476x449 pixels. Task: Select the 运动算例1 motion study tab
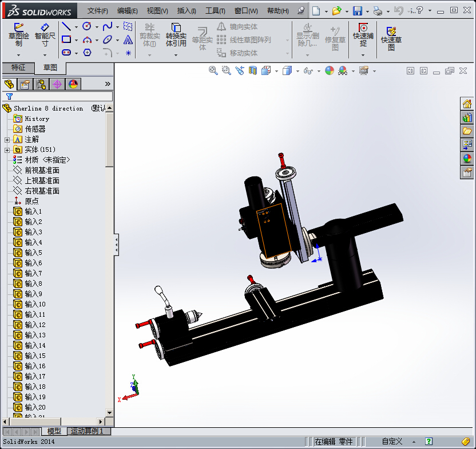[87, 431]
